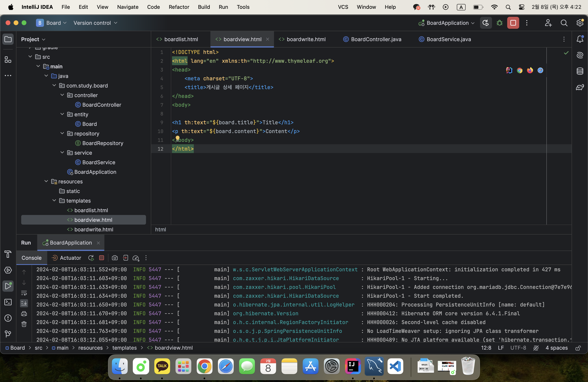Click the 4 spaces indent setting
The width and height of the screenshot is (588, 382).
click(x=556, y=348)
